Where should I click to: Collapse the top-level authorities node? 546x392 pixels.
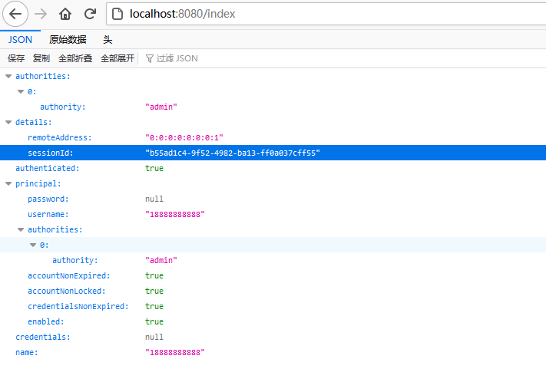[8, 76]
